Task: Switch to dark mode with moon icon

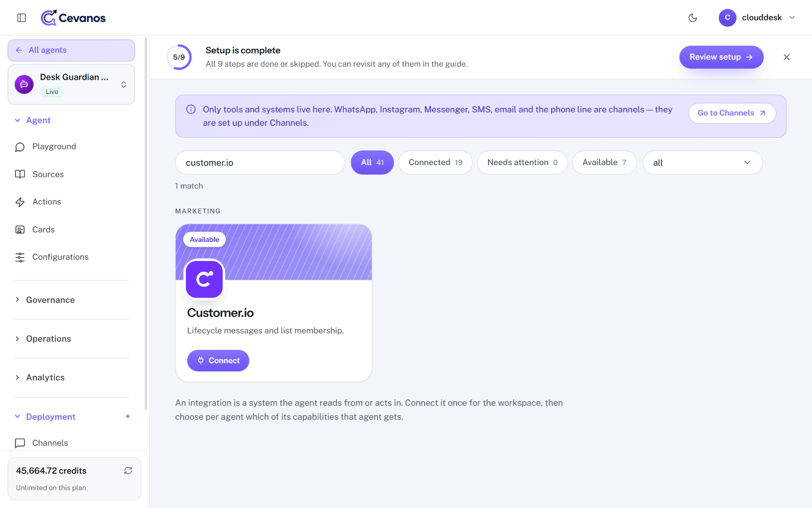Action: click(693, 17)
